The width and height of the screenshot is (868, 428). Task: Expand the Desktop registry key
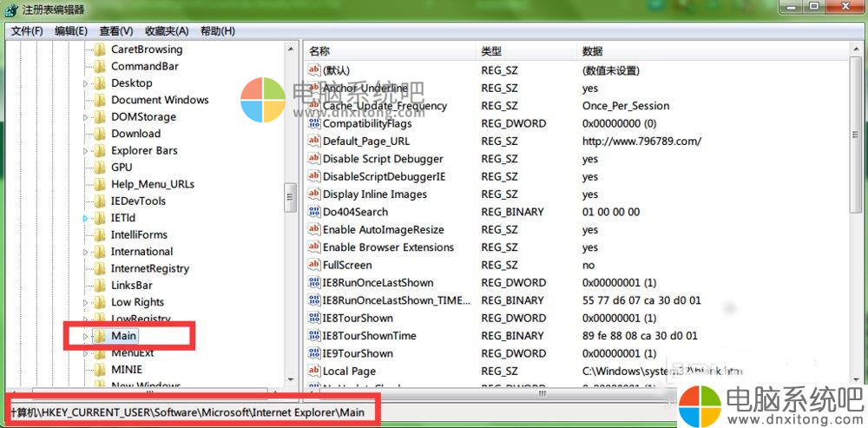tap(85, 83)
